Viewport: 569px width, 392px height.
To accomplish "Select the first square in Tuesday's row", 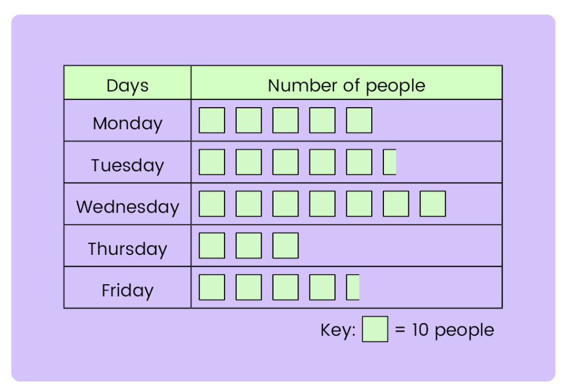I will tap(212, 162).
